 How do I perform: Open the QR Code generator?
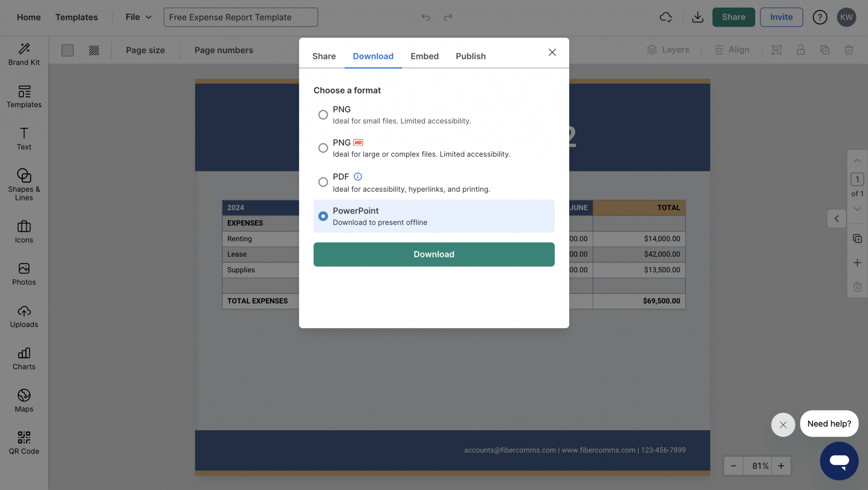pos(24,441)
